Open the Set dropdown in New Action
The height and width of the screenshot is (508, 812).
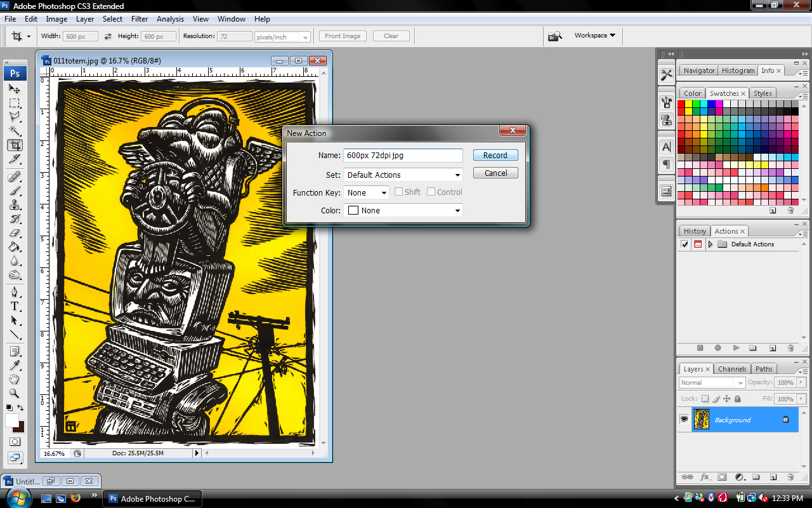click(x=403, y=175)
